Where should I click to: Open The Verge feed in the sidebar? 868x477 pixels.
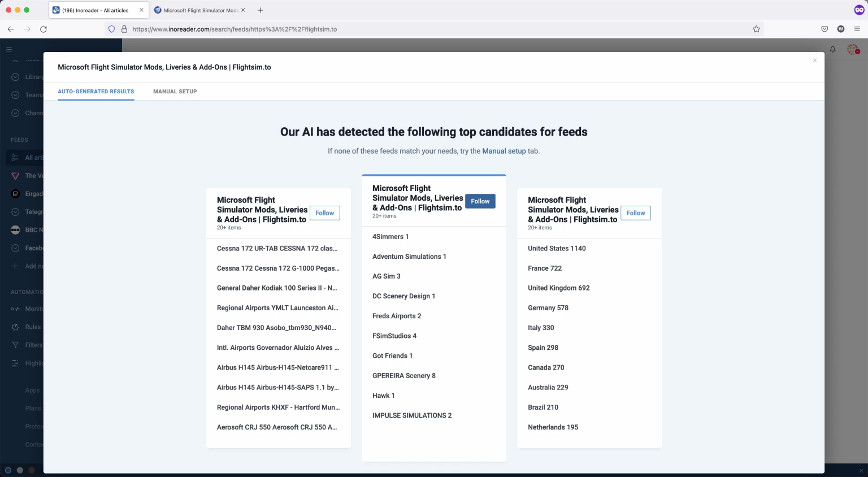pos(15,175)
